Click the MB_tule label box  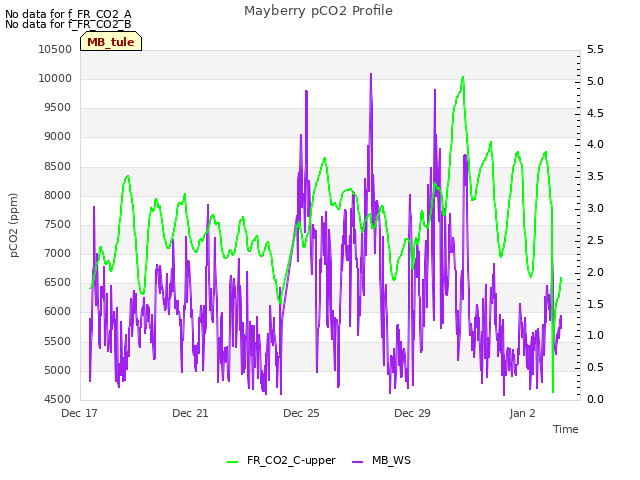(111, 41)
